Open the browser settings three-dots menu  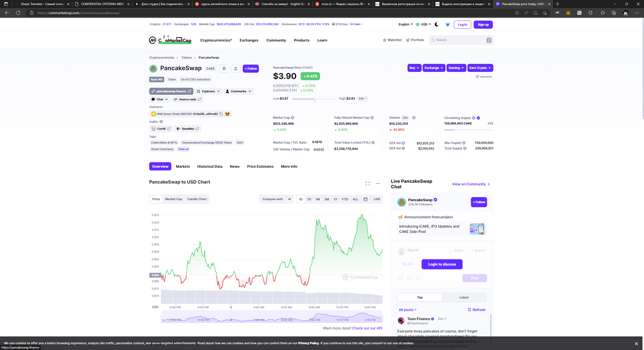(636, 13)
